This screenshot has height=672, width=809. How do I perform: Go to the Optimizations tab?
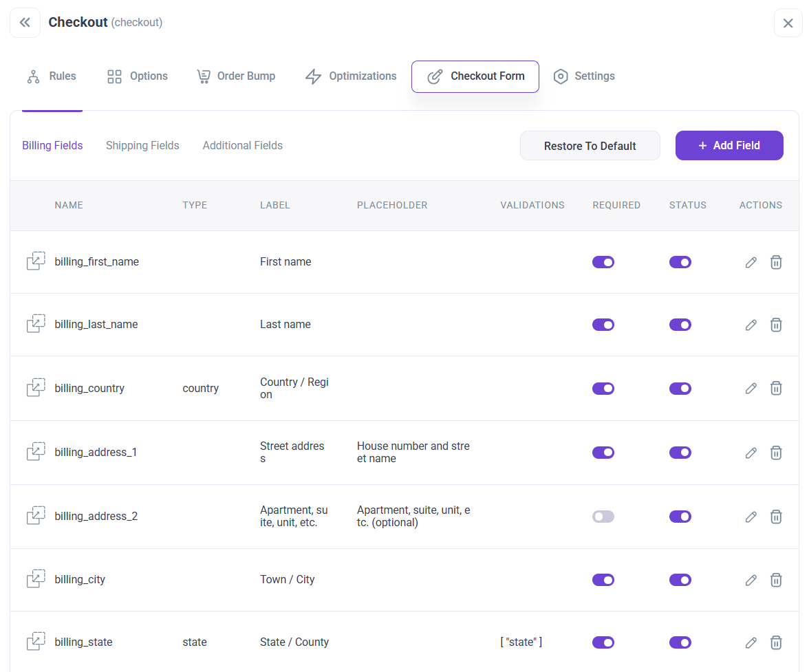[x=351, y=76]
